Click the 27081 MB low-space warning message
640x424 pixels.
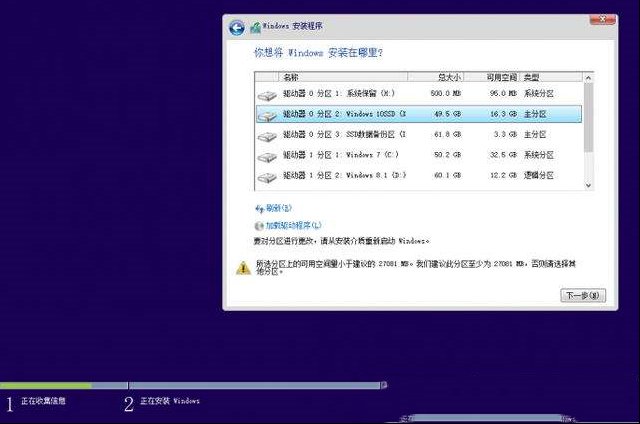pyautogui.click(x=416, y=268)
